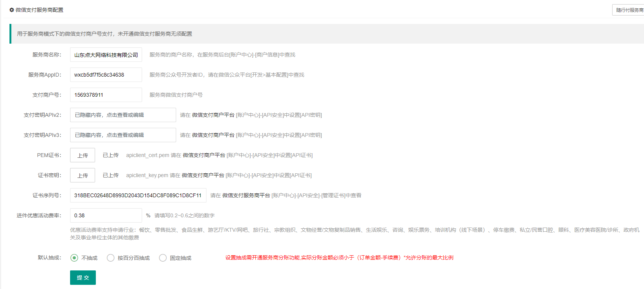Submit the form with 提交 button
The height and width of the screenshot is (289, 644).
pyautogui.click(x=83, y=278)
